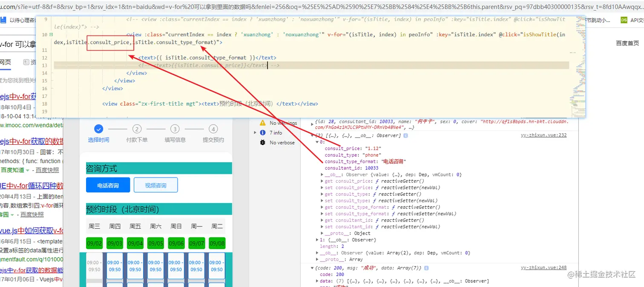Pick the 09/07 date button

(196, 244)
